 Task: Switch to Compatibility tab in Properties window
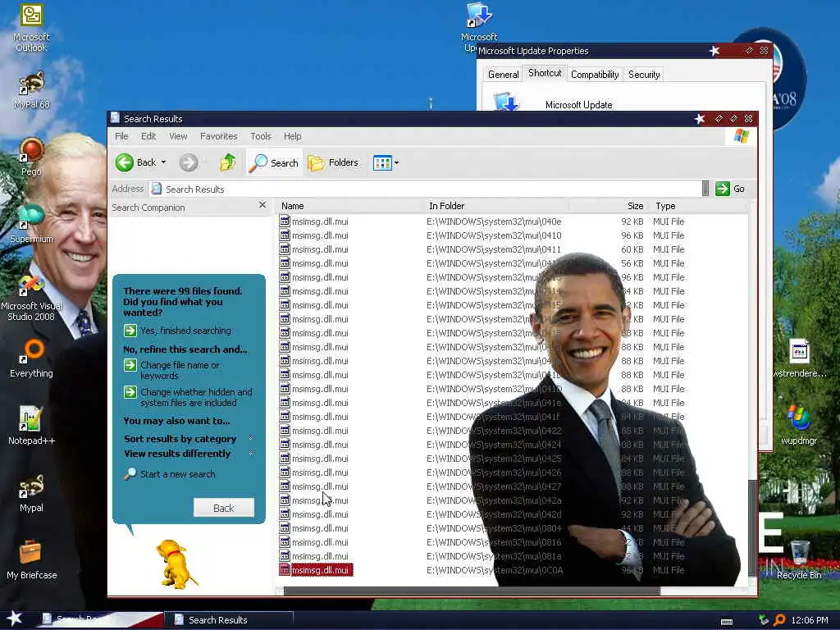[x=595, y=75]
